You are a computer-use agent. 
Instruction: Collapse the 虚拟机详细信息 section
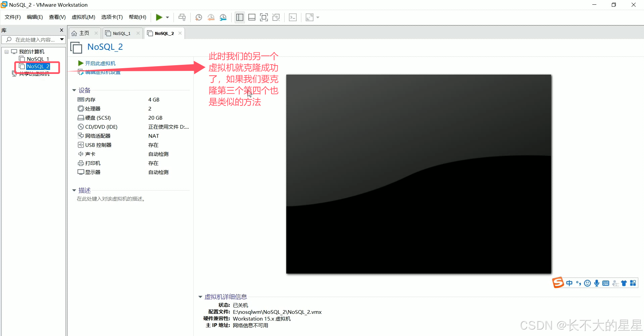click(200, 297)
